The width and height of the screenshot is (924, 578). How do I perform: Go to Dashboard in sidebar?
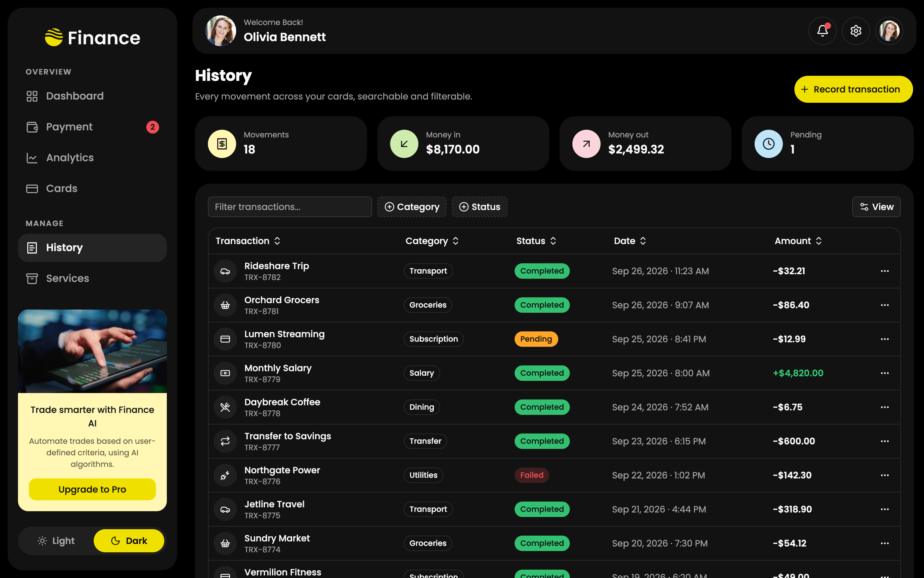click(92, 96)
